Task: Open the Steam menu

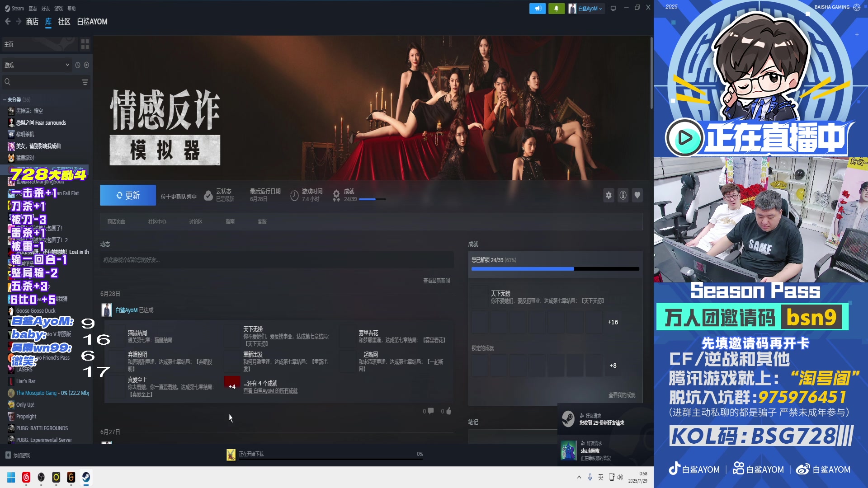Action: [x=14, y=8]
